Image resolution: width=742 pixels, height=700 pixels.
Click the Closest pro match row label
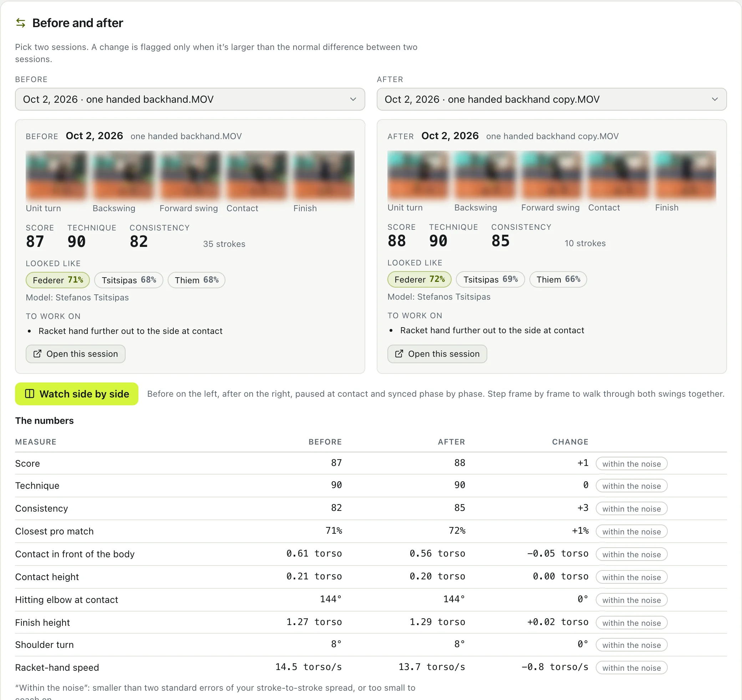coord(55,531)
